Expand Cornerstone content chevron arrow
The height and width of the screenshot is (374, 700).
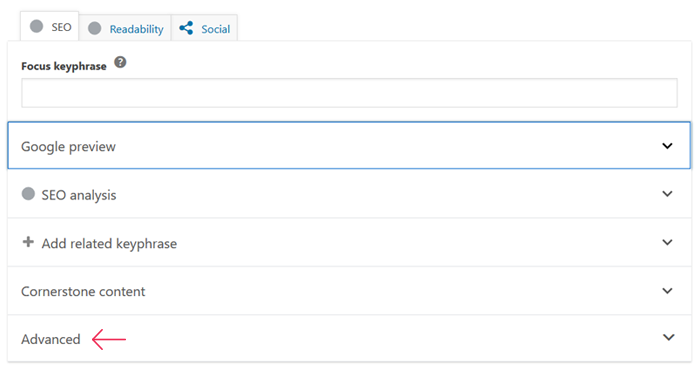(667, 291)
